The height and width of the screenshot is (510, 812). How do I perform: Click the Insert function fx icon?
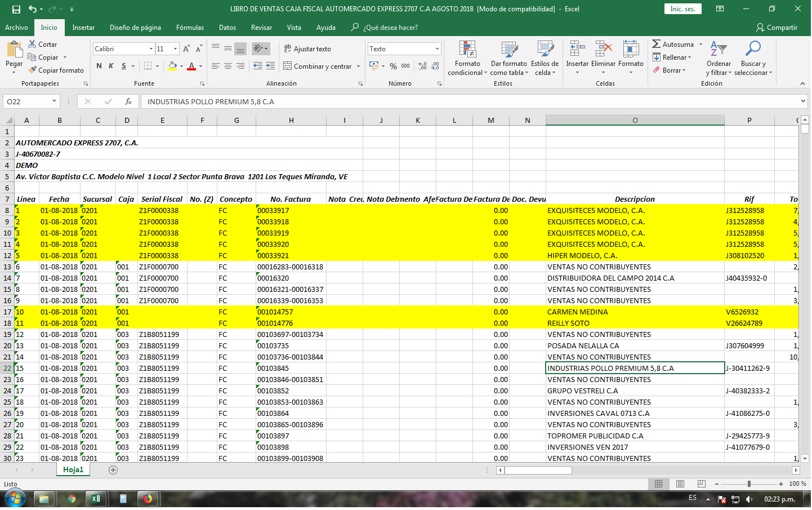tap(128, 101)
